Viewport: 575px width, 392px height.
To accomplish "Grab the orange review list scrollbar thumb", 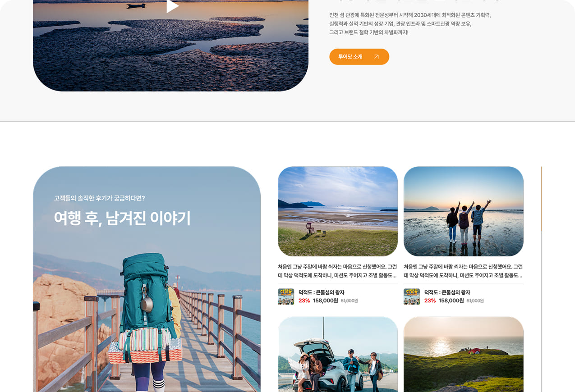I will point(542,199).
